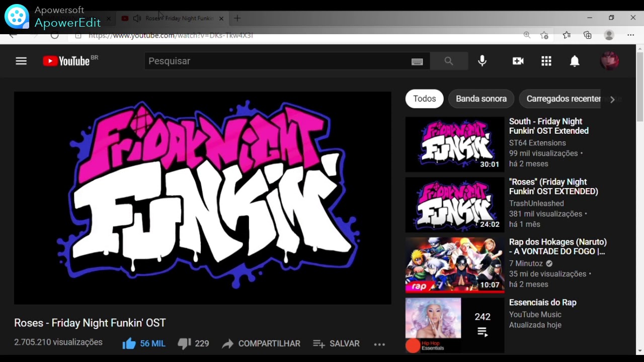Open Rap dos Hokages title link
The image size is (644, 362).
(558, 247)
